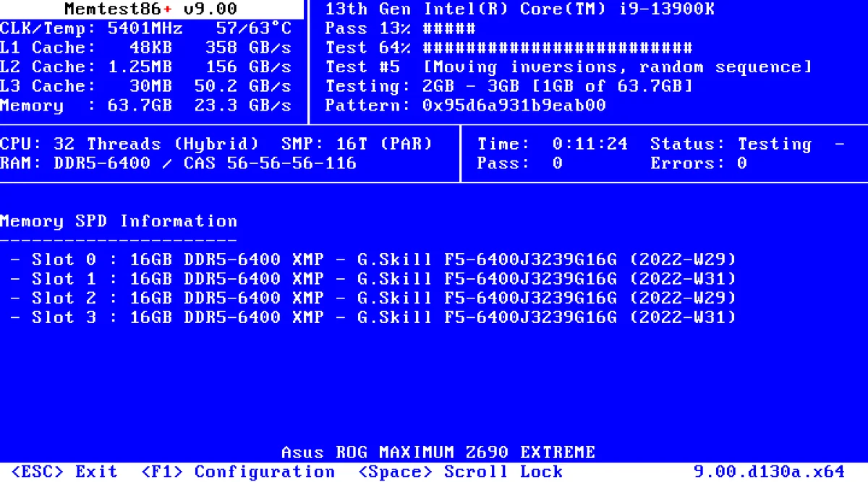Click the Pass: 0 counter
The image size is (868, 482).
pyautogui.click(x=519, y=163)
